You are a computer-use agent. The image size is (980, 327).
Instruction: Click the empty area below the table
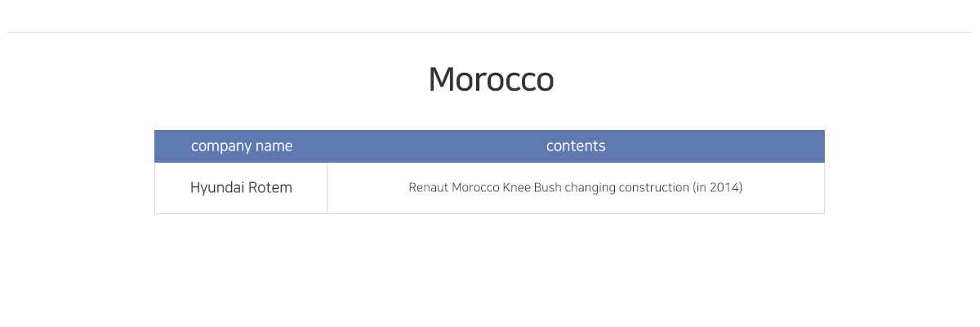coord(490,270)
